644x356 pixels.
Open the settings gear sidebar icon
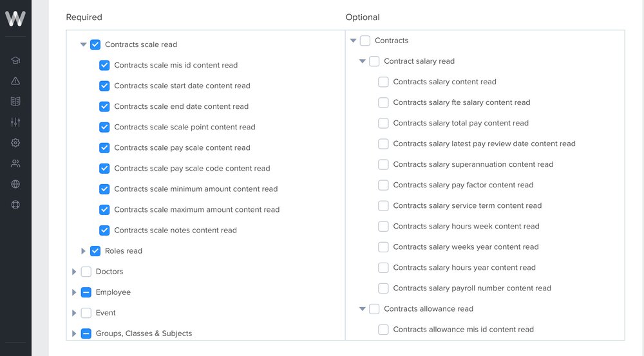click(x=15, y=142)
